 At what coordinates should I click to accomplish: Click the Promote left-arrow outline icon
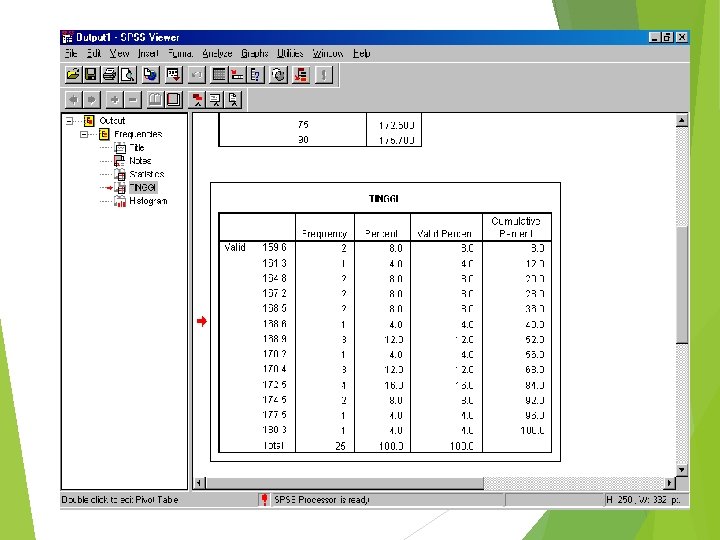(73, 99)
